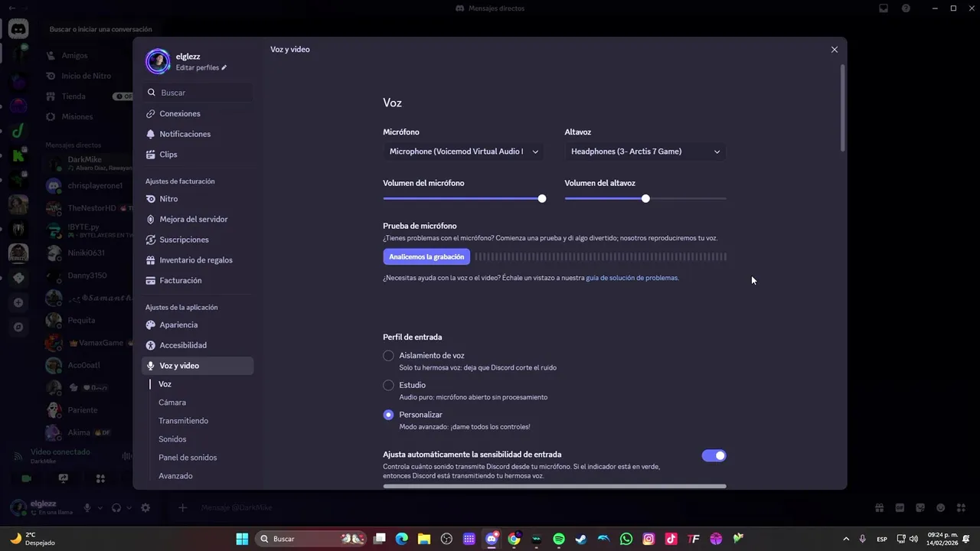The image size is (980, 551).
Task: Mute microphone in the user panel behind
Action: pos(87,507)
